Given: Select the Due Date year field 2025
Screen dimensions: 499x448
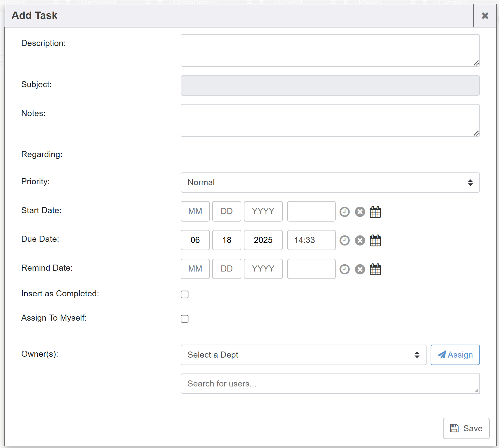Looking at the screenshot, I should tap(263, 240).
